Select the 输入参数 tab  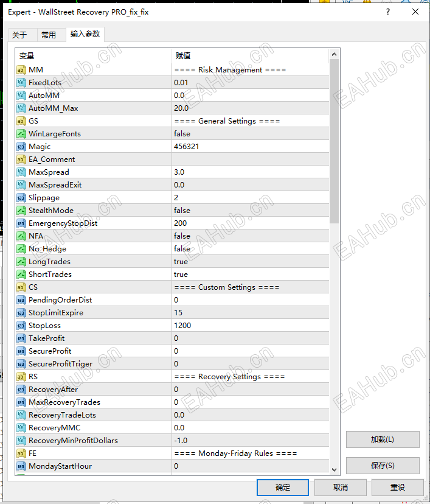(85, 34)
